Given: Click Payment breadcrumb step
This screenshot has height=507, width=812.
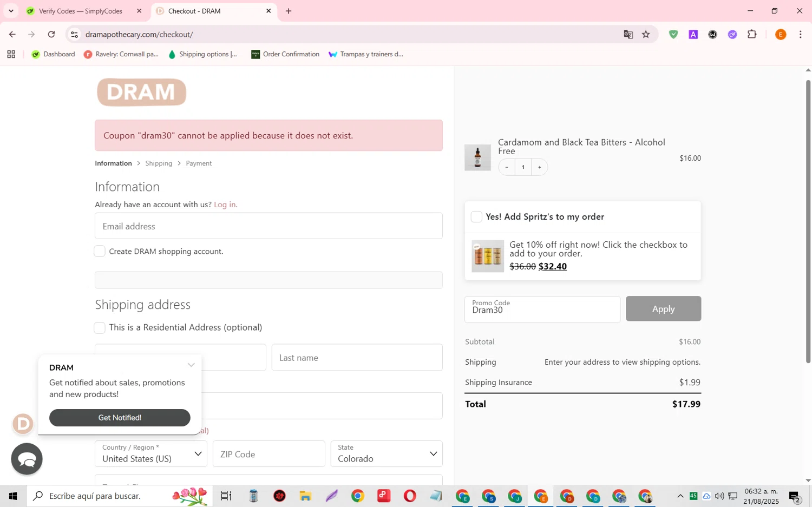Looking at the screenshot, I should coord(199,163).
